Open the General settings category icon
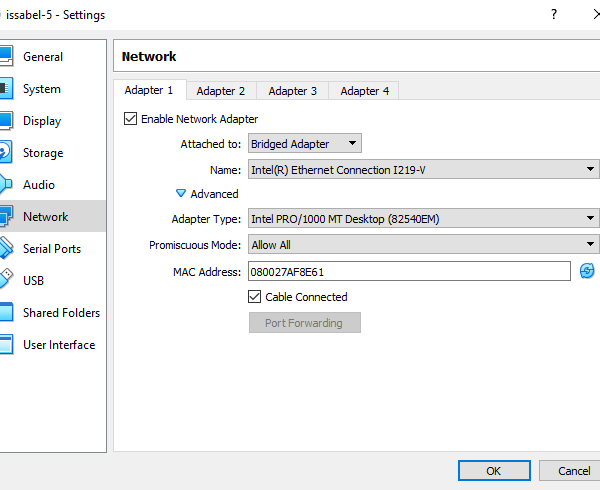This screenshot has height=490, width=600. tap(5, 57)
